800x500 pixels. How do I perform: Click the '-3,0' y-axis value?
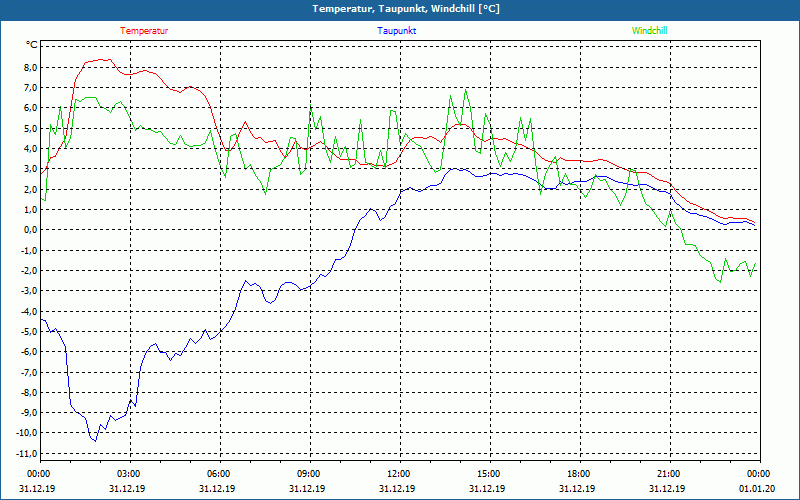coord(29,291)
